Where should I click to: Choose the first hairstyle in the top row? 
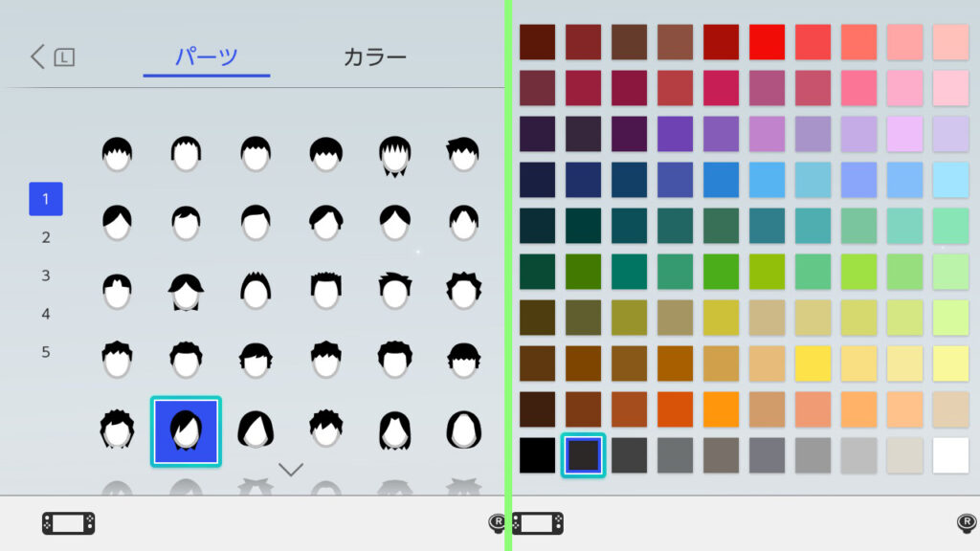tap(117, 154)
